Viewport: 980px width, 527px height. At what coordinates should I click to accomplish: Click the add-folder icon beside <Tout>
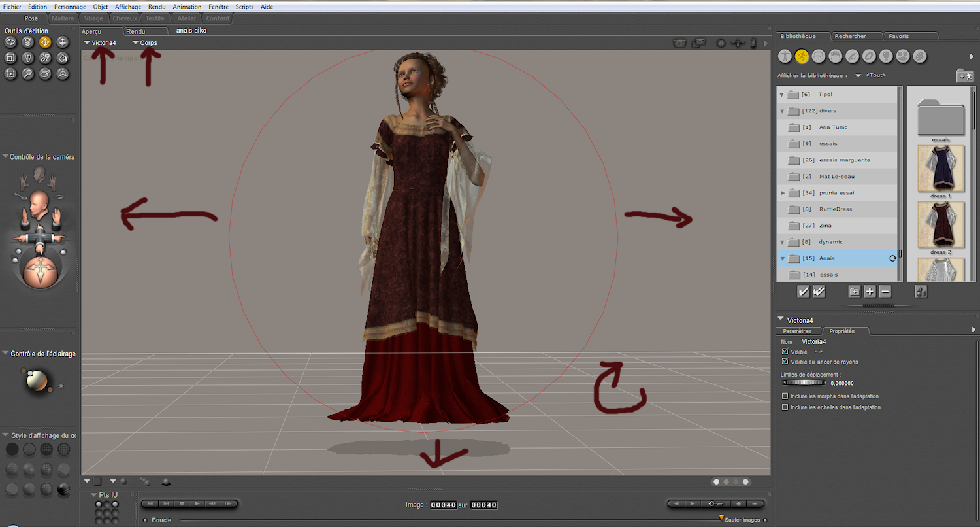coord(965,76)
